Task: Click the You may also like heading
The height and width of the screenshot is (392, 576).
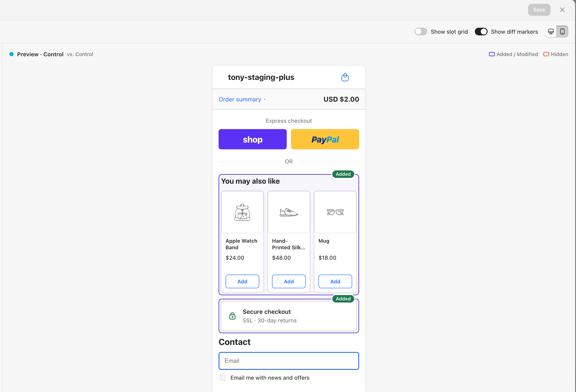Action: point(250,181)
